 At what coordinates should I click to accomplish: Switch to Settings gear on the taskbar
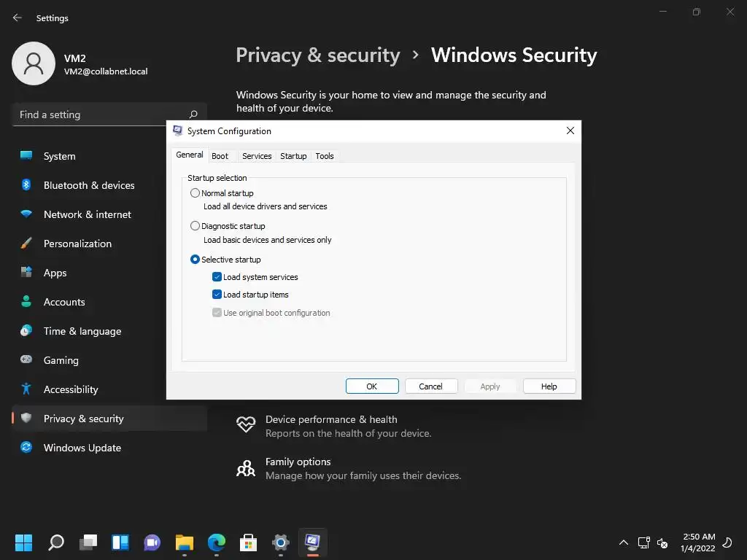click(x=281, y=542)
